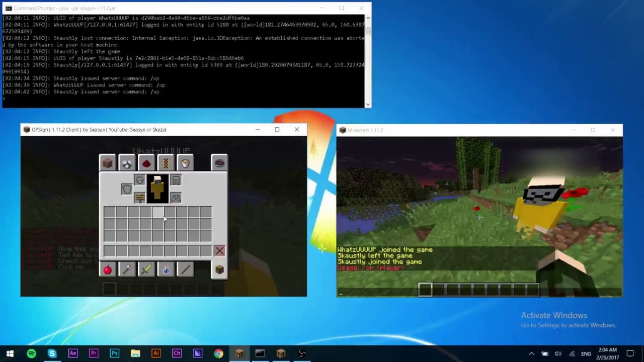This screenshot has height=362, width=644.
Task: Launch After Effects from the taskbar
Action: click(x=73, y=353)
